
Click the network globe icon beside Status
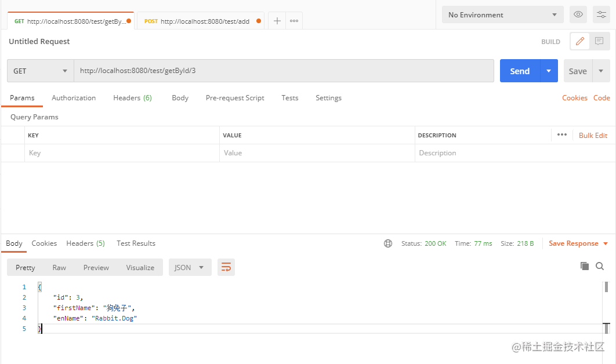(x=387, y=243)
